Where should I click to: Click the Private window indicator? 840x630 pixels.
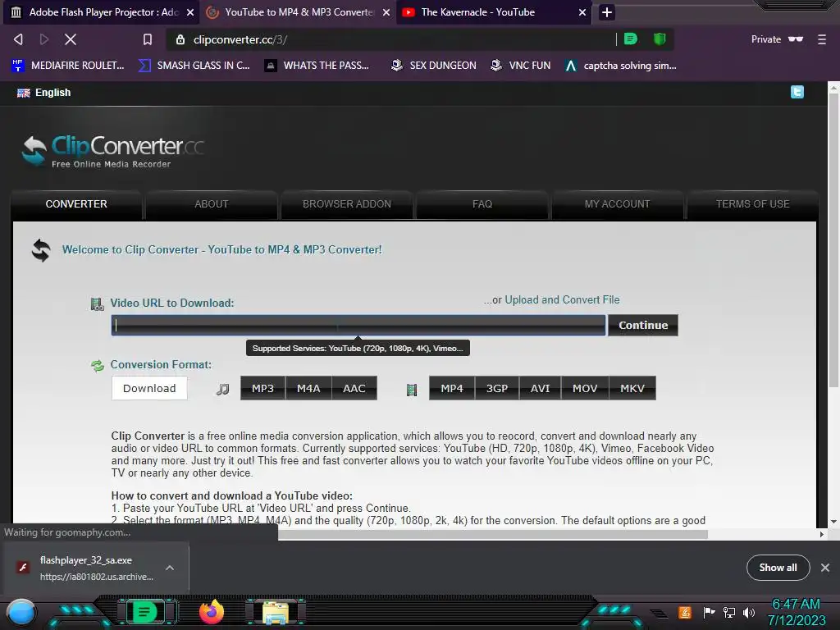(x=777, y=39)
